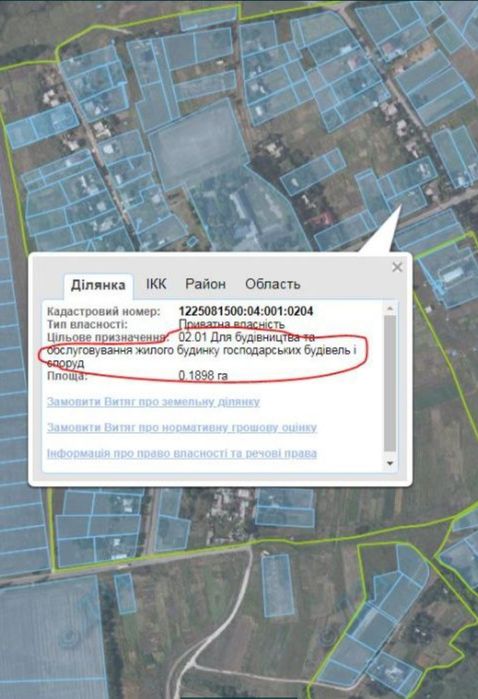
Task: Open the ІКК tab
Action: click(156, 284)
